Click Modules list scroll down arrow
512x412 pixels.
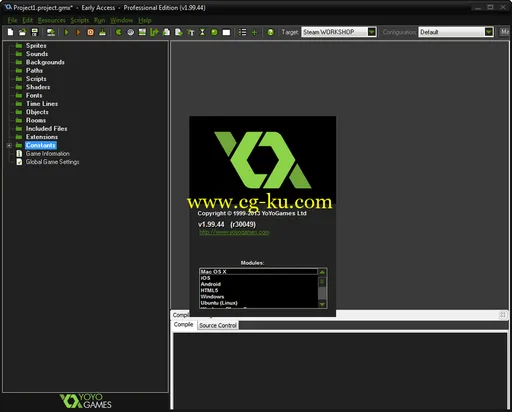(322, 304)
